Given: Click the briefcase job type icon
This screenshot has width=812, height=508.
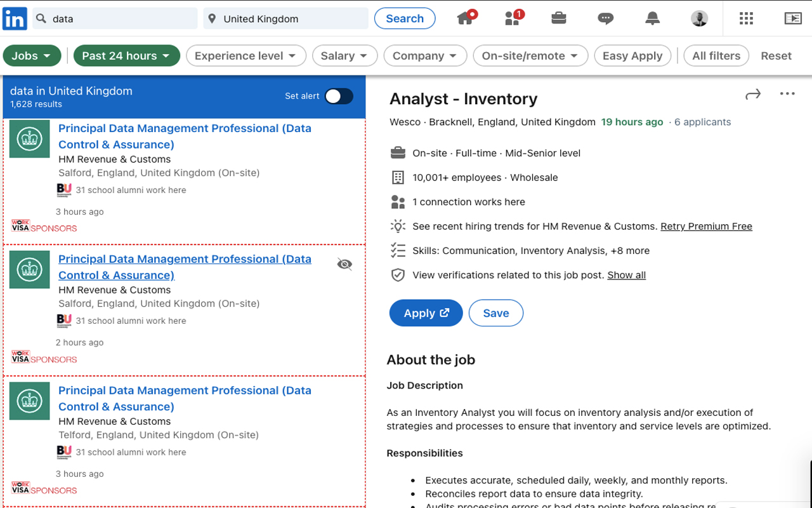Looking at the screenshot, I should coord(398,153).
